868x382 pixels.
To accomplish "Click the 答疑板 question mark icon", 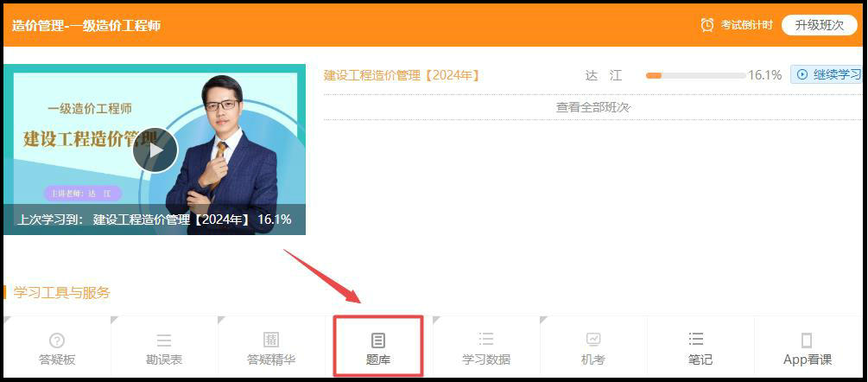I will pyautogui.click(x=57, y=341).
